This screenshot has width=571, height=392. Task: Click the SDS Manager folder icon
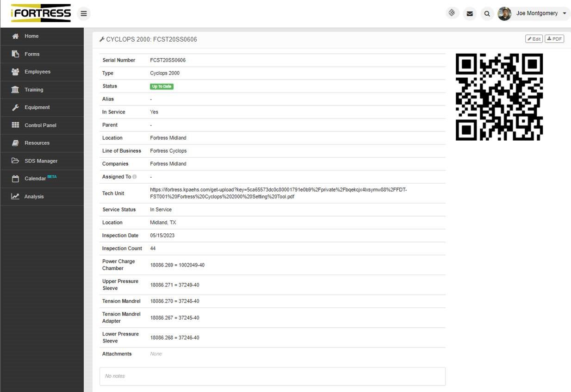pyautogui.click(x=15, y=161)
